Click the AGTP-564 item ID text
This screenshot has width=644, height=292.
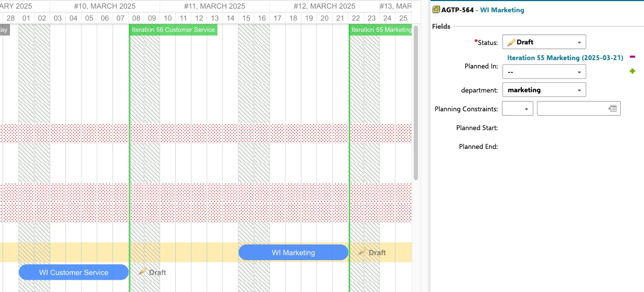457,10
